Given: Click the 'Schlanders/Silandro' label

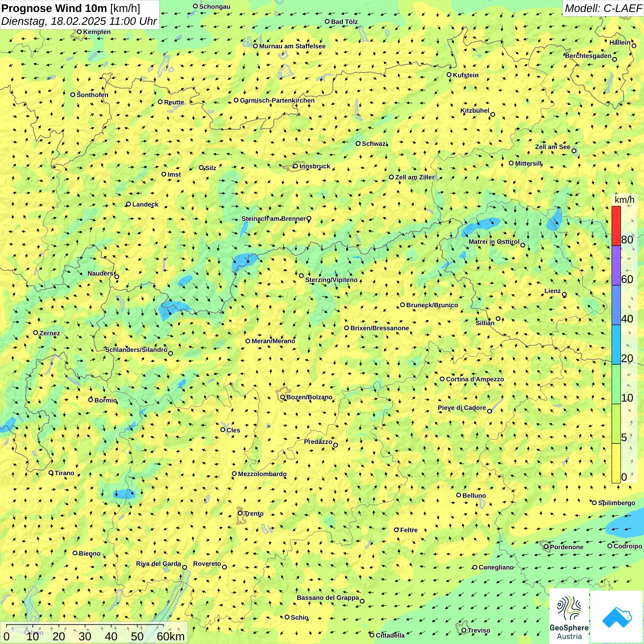Looking at the screenshot, I should [x=136, y=350].
